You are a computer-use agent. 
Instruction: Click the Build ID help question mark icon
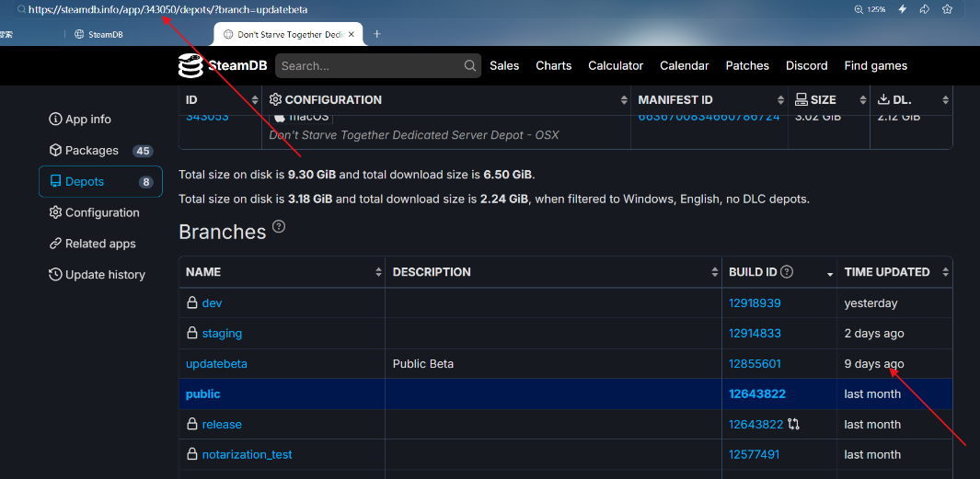[x=787, y=272]
